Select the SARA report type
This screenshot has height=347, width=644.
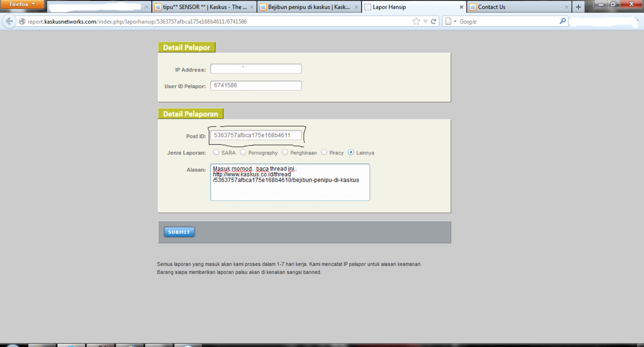(x=216, y=152)
